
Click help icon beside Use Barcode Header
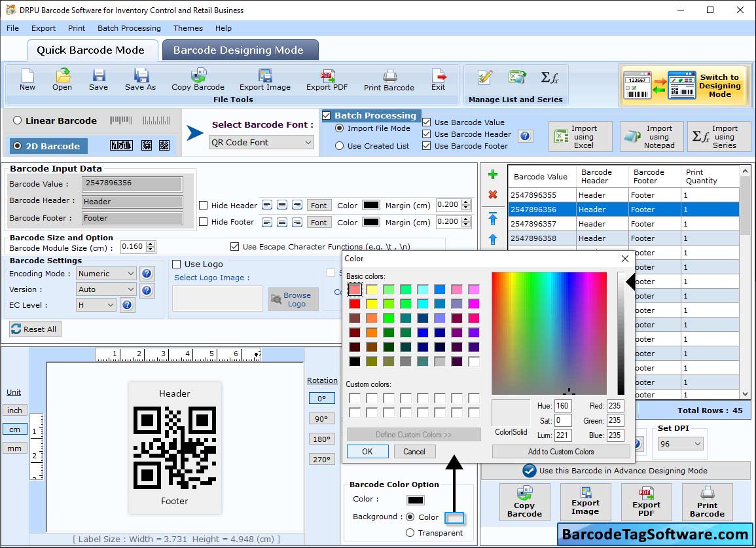click(526, 136)
